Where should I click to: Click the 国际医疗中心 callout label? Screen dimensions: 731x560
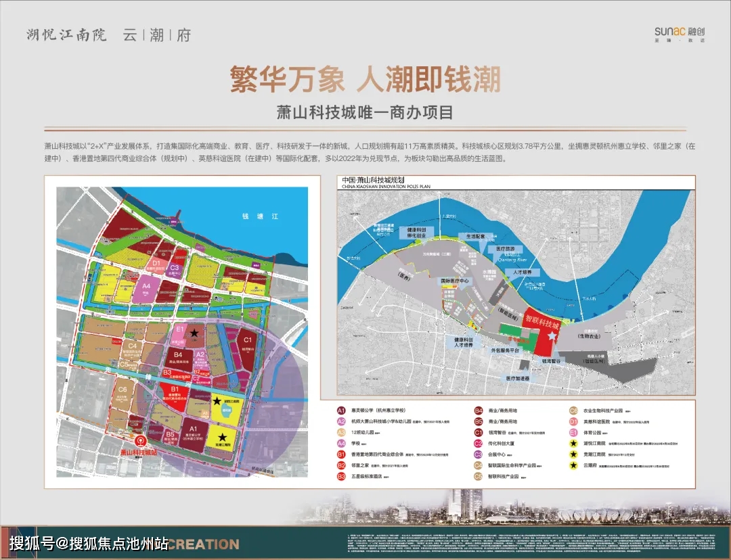[x=455, y=281]
